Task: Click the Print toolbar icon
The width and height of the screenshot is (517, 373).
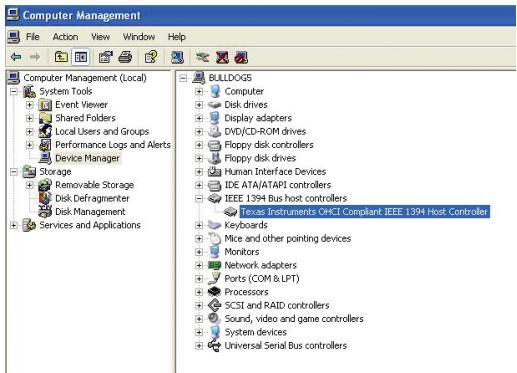Action: 125,57
